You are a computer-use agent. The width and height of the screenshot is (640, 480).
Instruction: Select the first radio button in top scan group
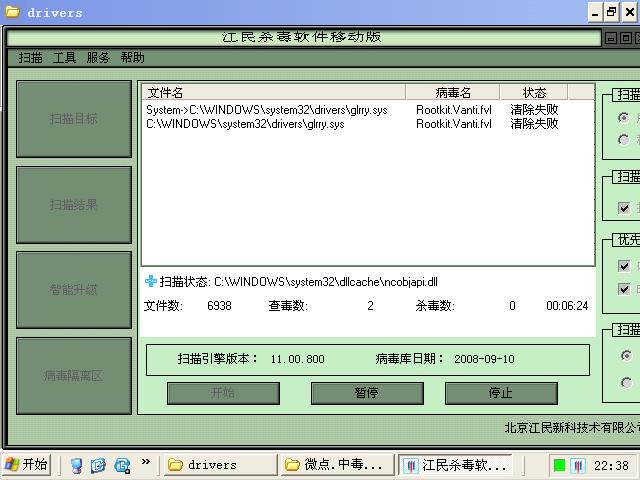tap(624, 118)
